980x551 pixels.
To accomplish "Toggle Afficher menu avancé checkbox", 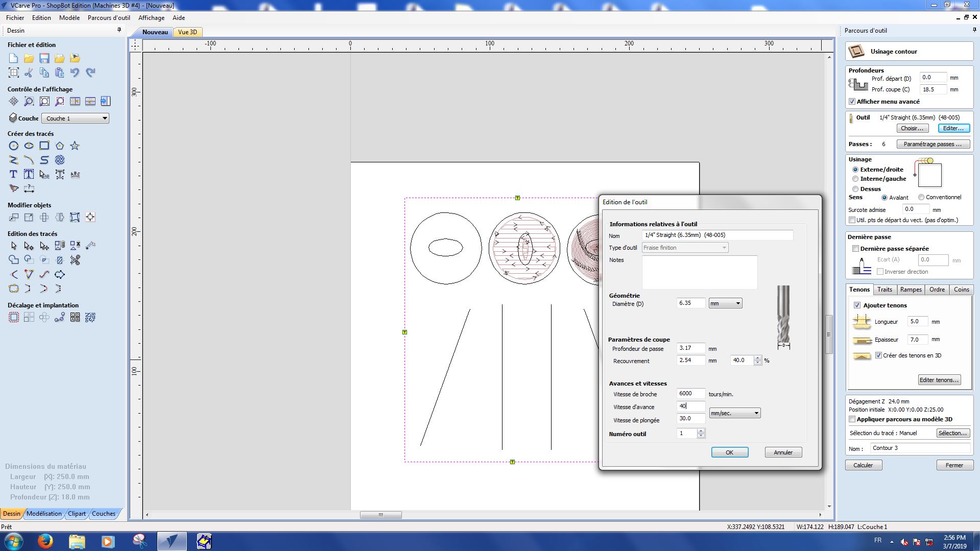I will (x=852, y=102).
